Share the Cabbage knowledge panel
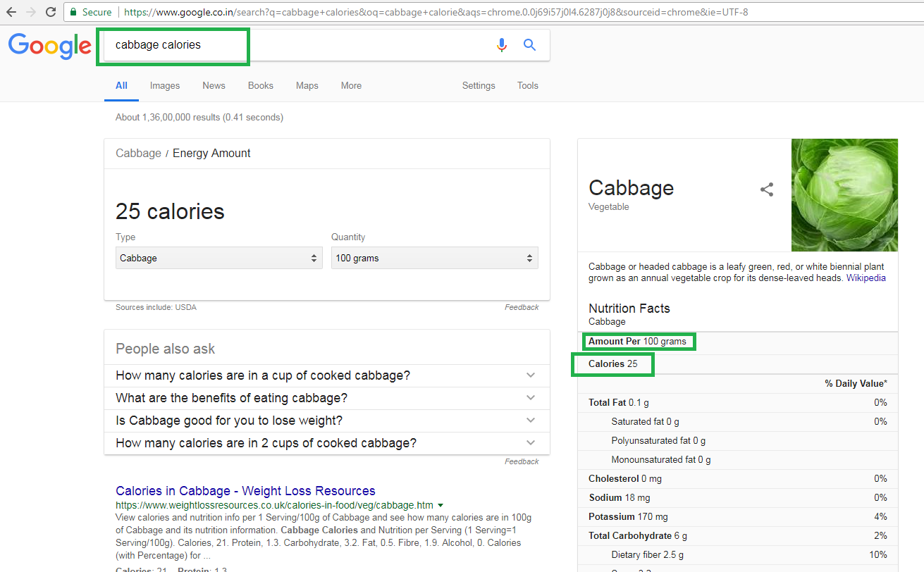This screenshot has width=924, height=572. tap(767, 189)
